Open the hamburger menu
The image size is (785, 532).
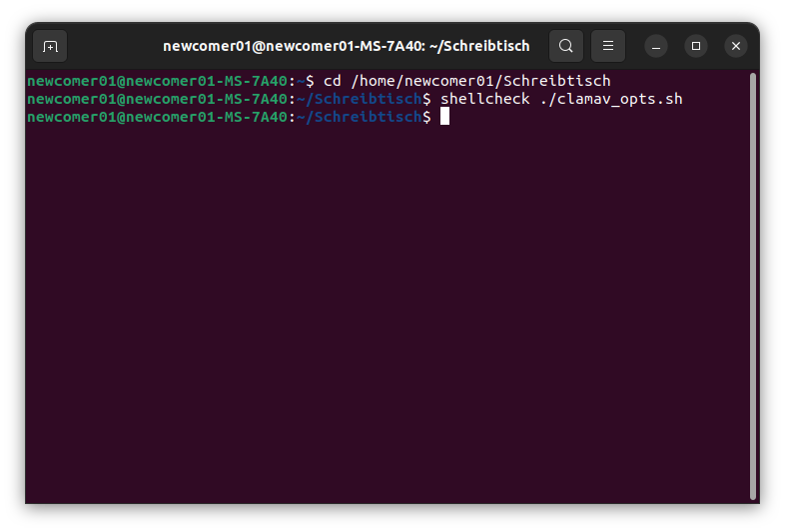tap(608, 46)
